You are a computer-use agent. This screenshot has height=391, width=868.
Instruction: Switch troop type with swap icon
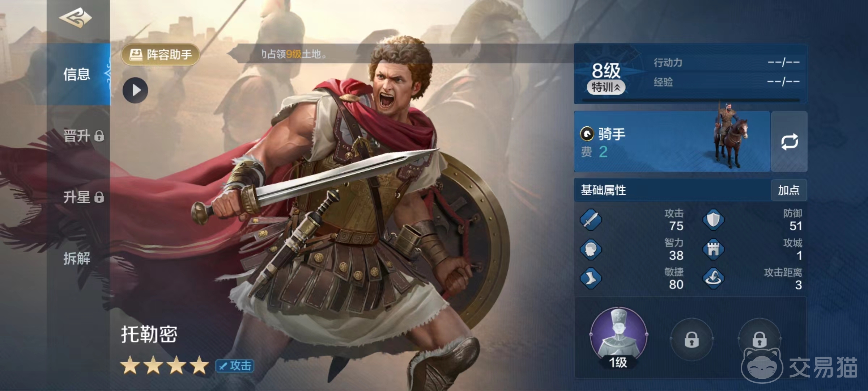pos(789,142)
